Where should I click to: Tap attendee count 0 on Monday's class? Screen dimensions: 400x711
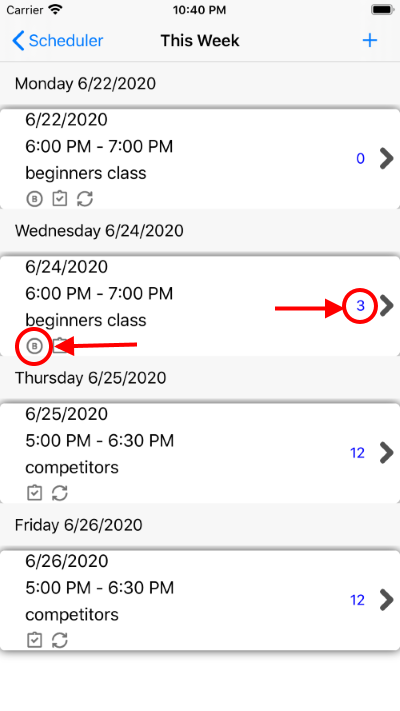coord(360,158)
